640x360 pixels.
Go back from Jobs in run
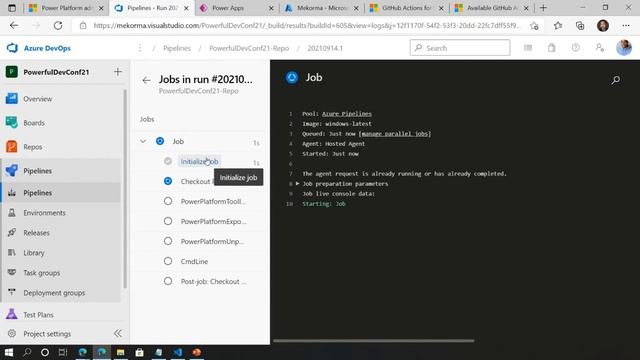coord(146,80)
